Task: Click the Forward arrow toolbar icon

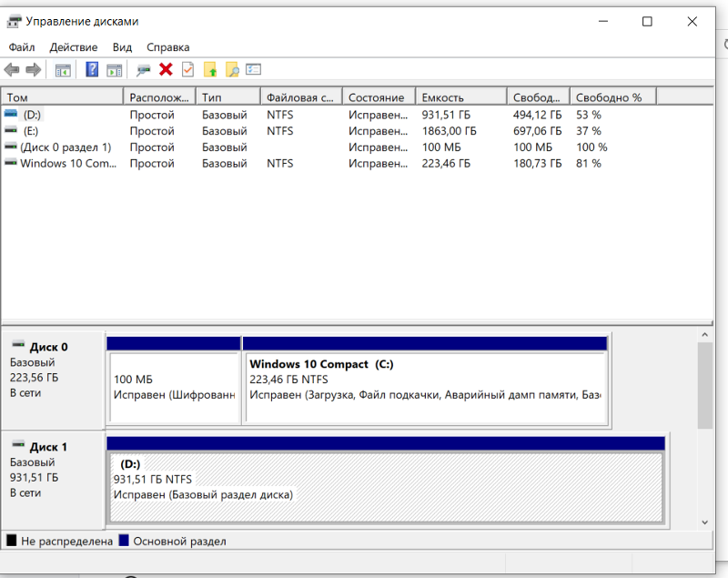Action: click(x=33, y=70)
